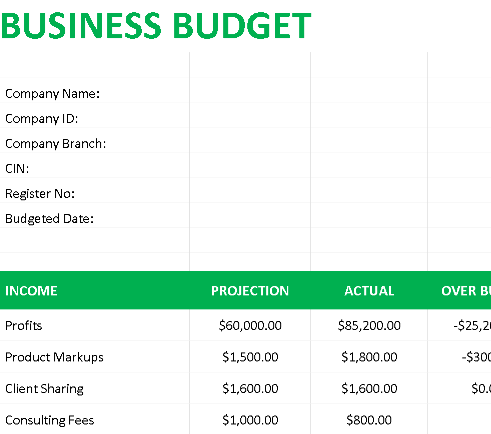Click Client Sharing projection $1,600.00
This screenshot has height=434, width=491.
click(250, 389)
